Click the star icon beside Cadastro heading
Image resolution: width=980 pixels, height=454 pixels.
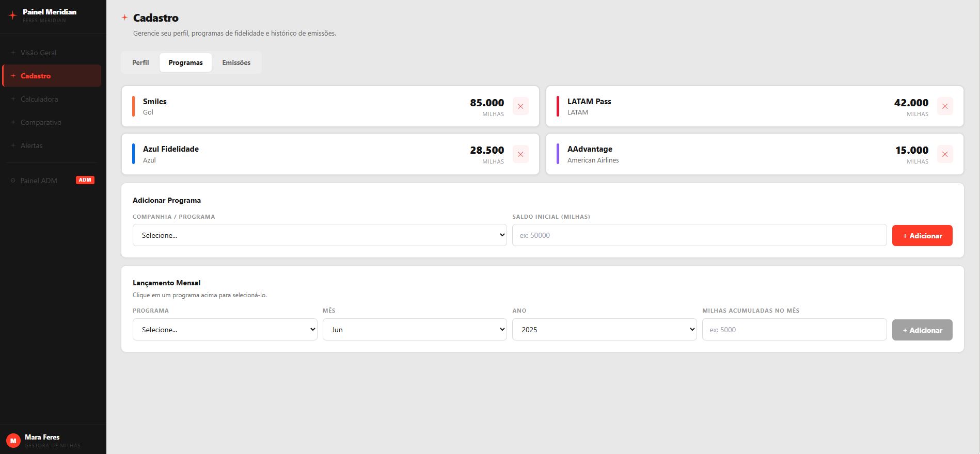[124, 18]
